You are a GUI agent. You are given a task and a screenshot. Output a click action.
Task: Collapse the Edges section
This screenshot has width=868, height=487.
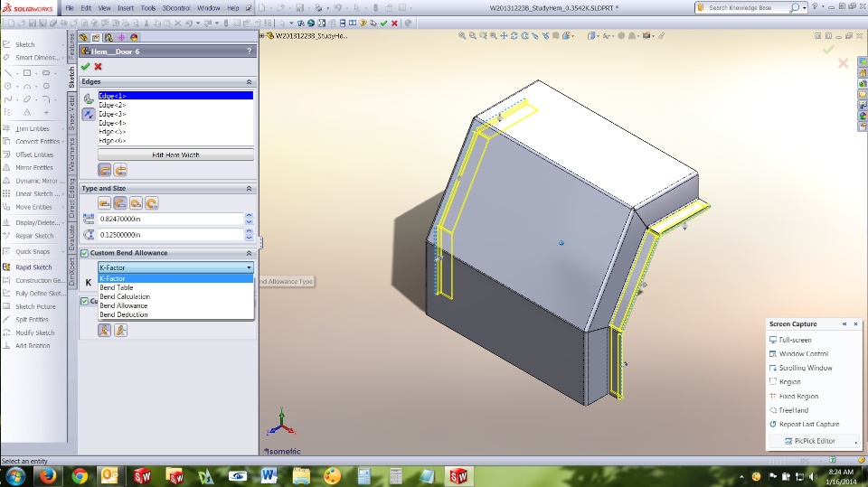[x=250, y=82]
